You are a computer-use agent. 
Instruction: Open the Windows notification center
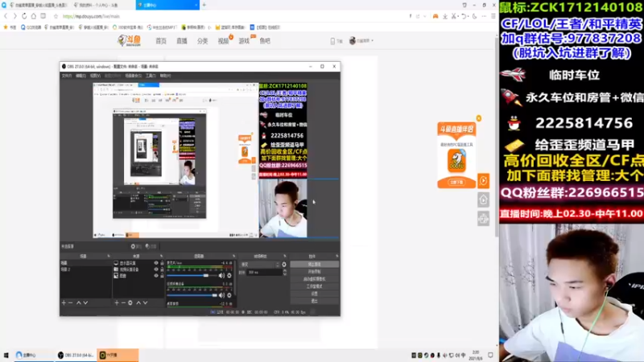490,355
